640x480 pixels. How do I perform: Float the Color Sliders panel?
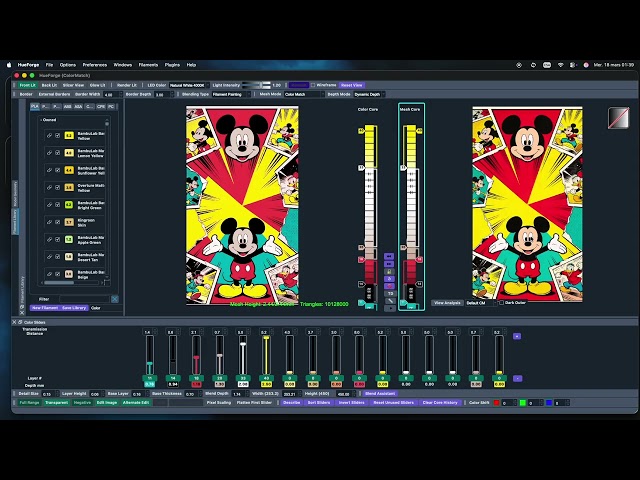tap(20, 322)
